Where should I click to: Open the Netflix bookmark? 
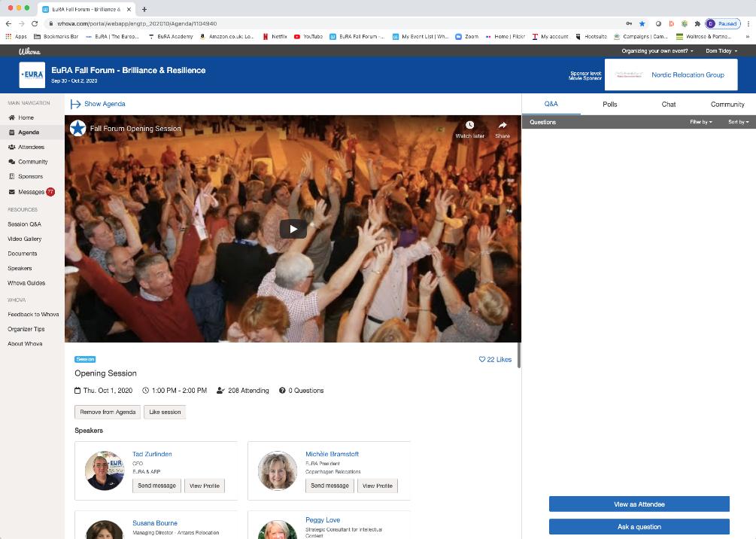[x=275, y=36]
